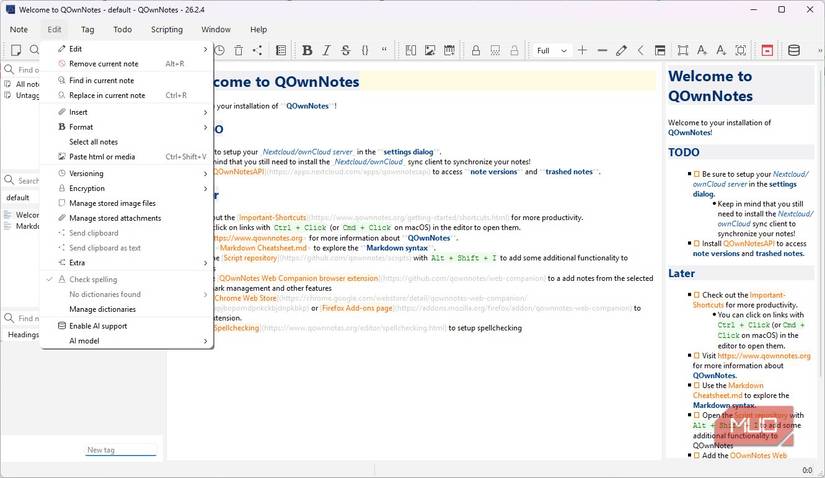Click the new note toolbar icon
825x478 pixels.
point(16,50)
